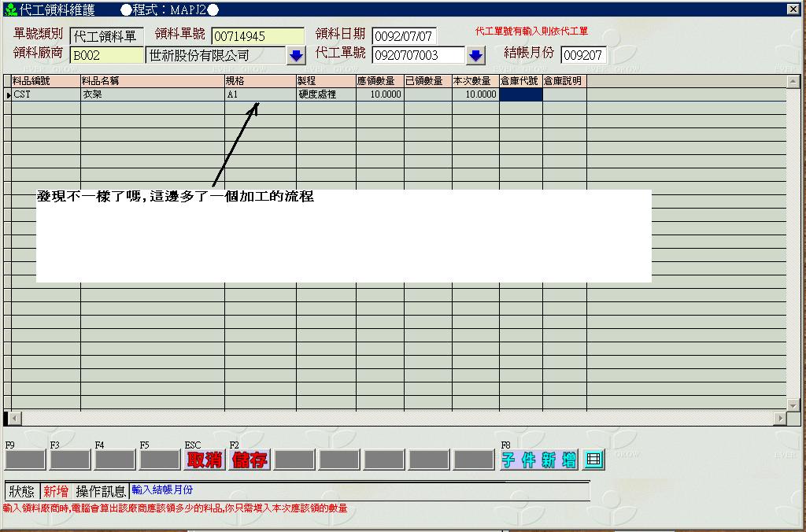Open the 領料廠商 vendor lookup arrow
The image size is (806, 532).
click(x=296, y=56)
